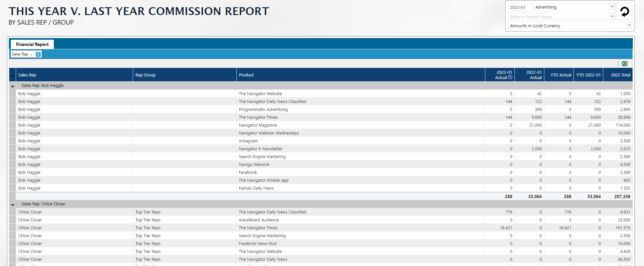
Task: Click the help icon beside 2023-01 Actual
Action: point(510,77)
